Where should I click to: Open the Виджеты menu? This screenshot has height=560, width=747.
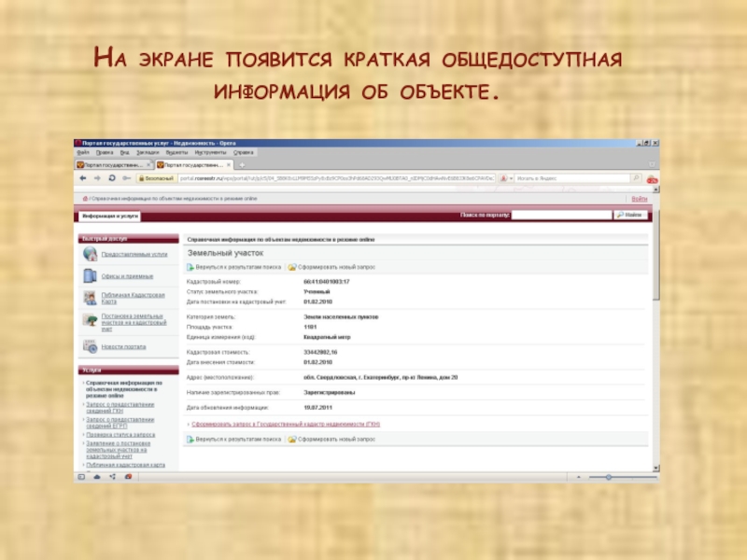[x=176, y=152]
